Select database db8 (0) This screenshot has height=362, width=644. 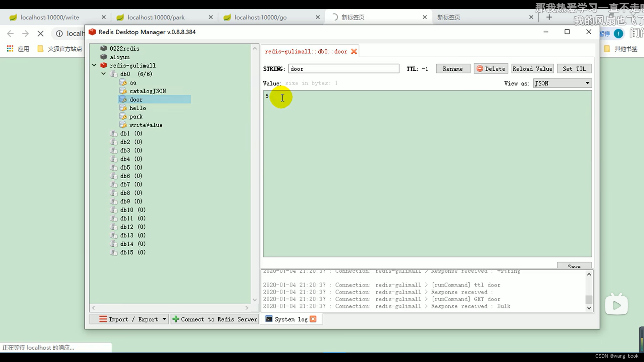tap(131, 193)
